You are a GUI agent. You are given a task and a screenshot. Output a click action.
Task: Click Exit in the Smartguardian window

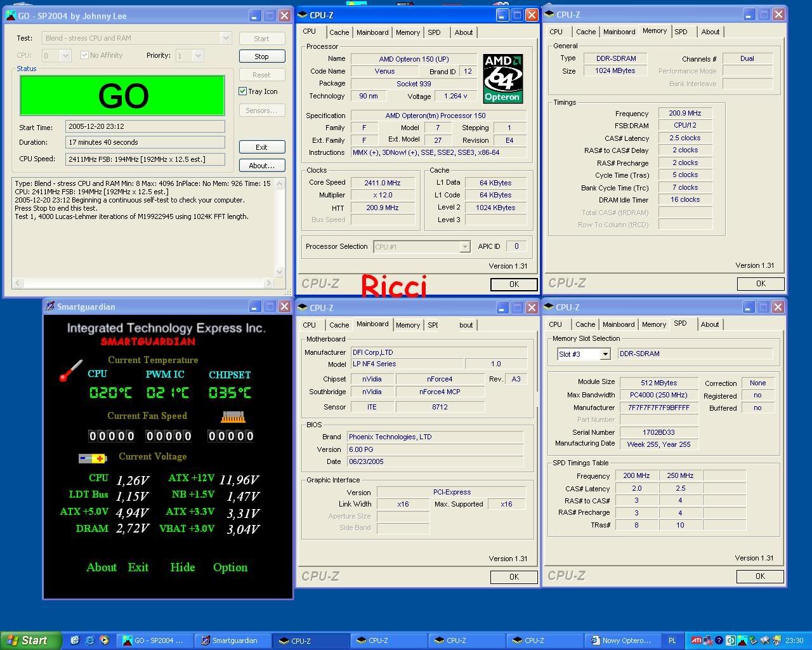pyautogui.click(x=138, y=567)
